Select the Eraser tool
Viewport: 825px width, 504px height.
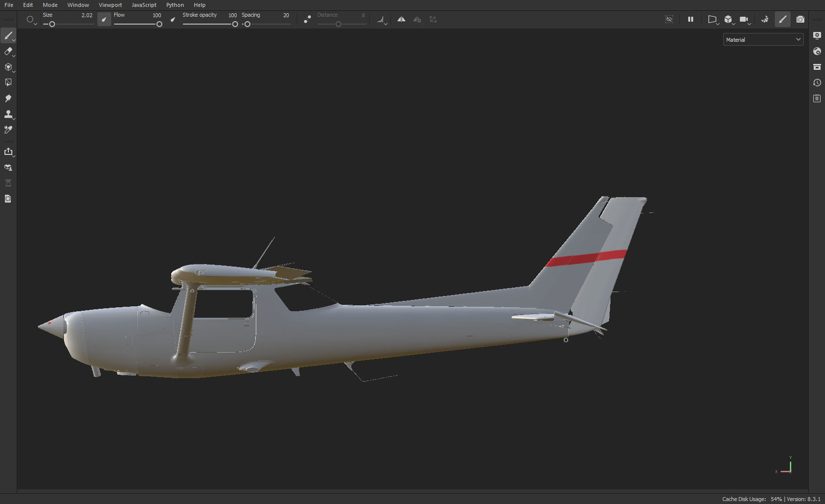(x=9, y=52)
